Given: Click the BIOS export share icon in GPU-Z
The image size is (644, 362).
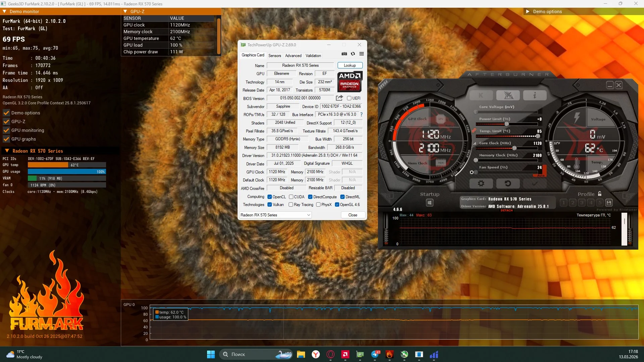Looking at the screenshot, I should pos(339,98).
